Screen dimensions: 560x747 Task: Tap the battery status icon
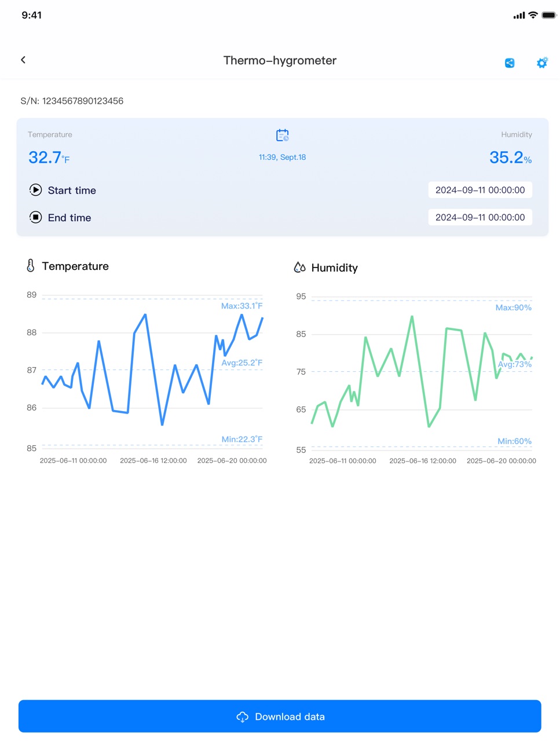(549, 15)
